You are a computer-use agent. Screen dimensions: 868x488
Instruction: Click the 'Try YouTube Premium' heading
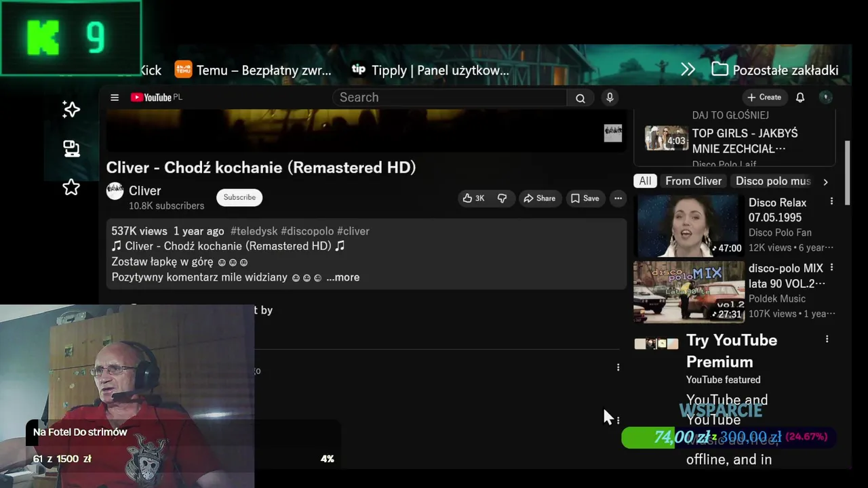[732, 350]
